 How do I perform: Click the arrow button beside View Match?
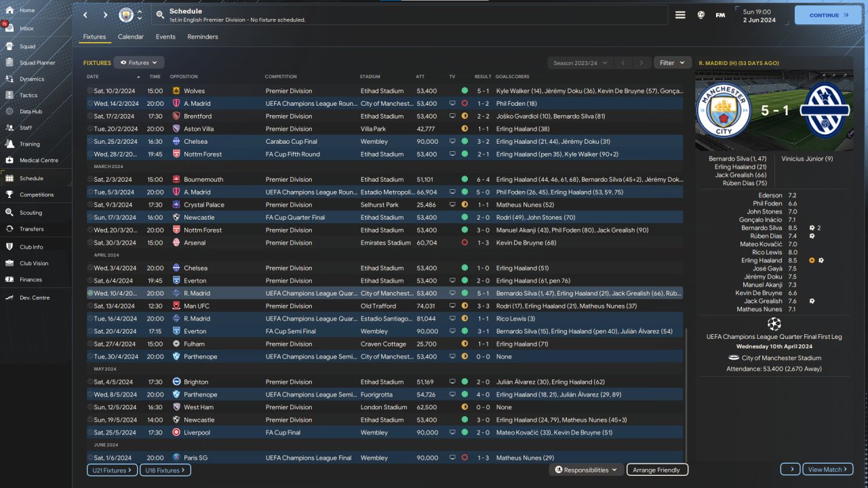coord(790,470)
